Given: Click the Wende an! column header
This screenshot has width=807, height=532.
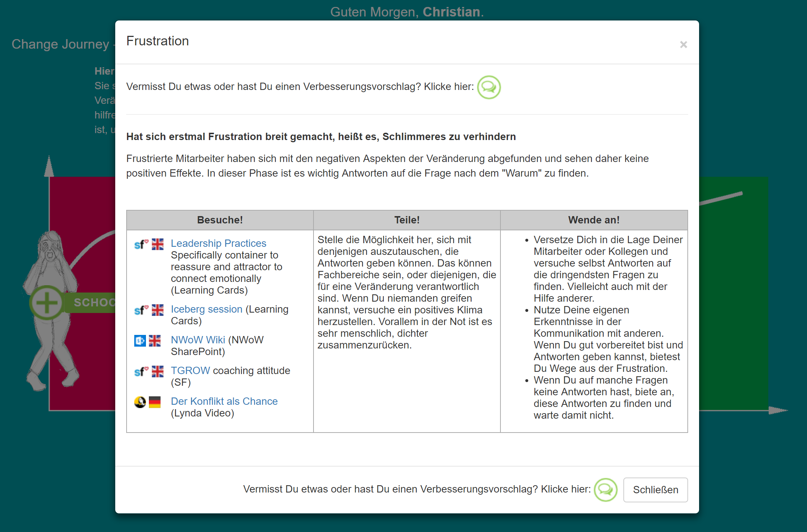Looking at the screenshot, I should tap(594, 220).
